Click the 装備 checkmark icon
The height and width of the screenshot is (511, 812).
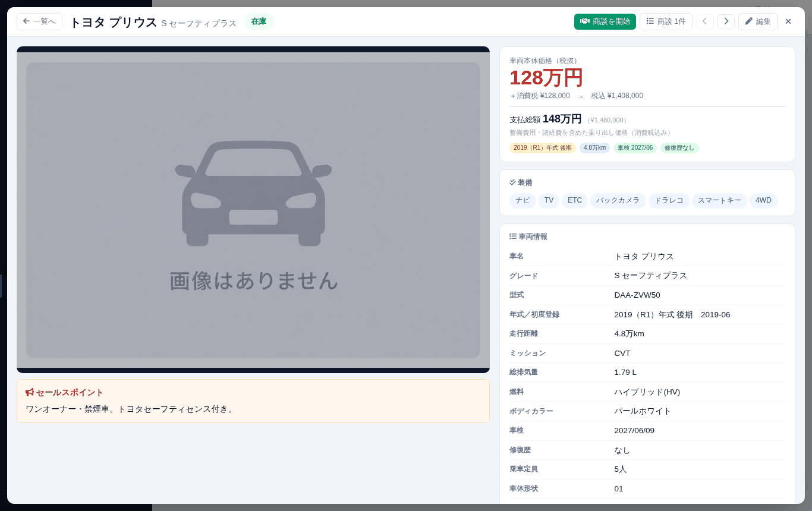(512, 182)
